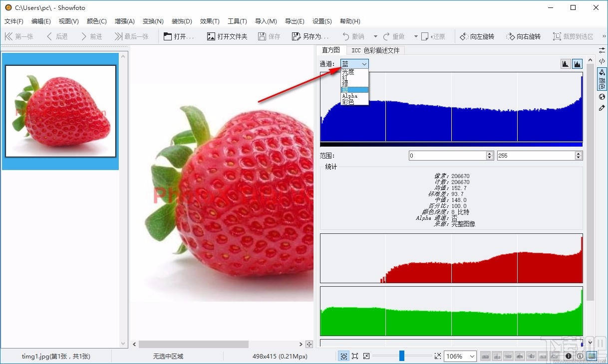Open the 106% zoom level dropdown
Screen dimensions: 608x364
point(460,356)
